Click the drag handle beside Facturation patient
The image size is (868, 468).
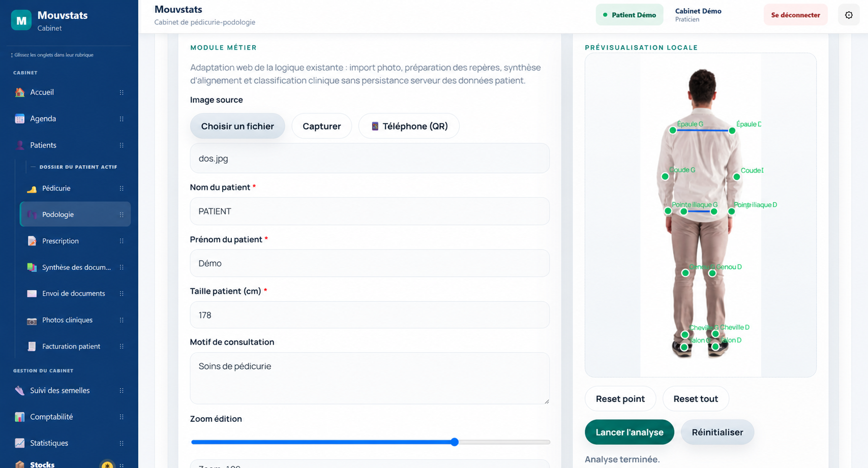point(122,347)
